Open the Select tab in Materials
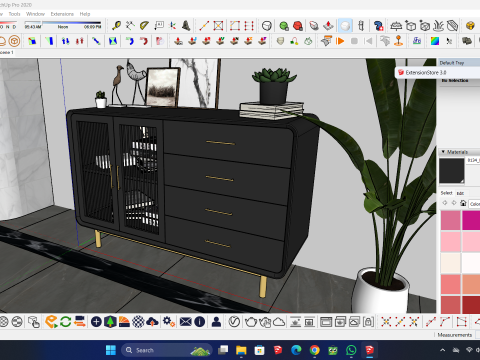The width and height of the screenshot is (480, 360). tap(446, 193)
